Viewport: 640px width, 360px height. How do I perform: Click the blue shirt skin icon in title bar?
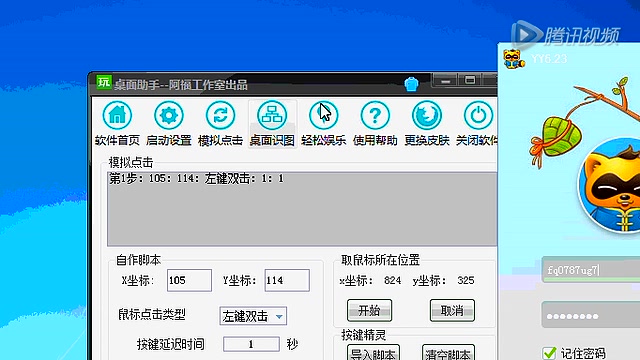click(411, 84)
